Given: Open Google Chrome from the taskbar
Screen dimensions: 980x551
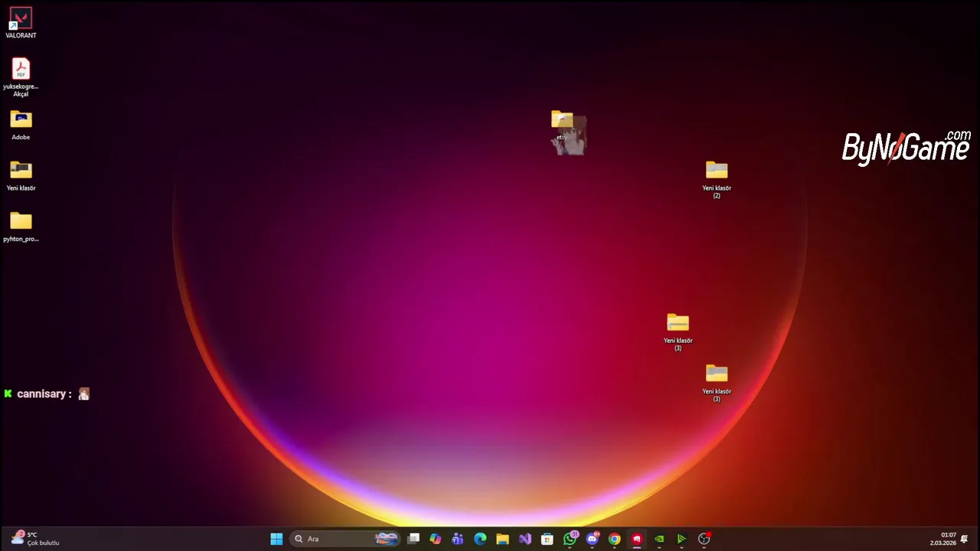Looking at the screenshot, I should click(614, 539).
